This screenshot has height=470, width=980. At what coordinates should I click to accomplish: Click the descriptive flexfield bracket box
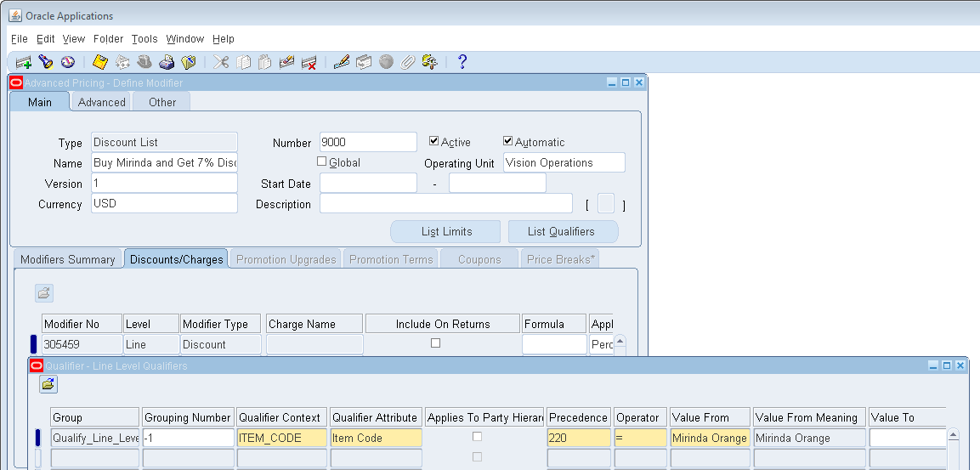[x=606, y=204]
